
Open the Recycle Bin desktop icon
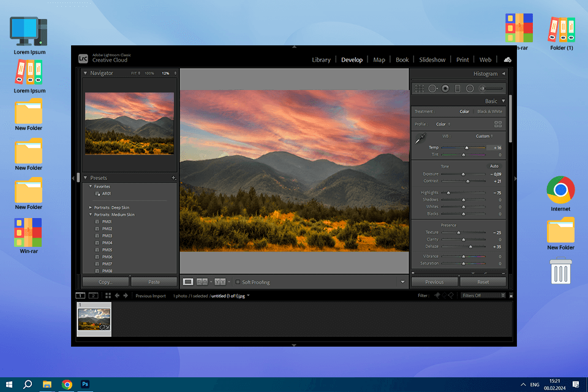(x=560, y=271)
